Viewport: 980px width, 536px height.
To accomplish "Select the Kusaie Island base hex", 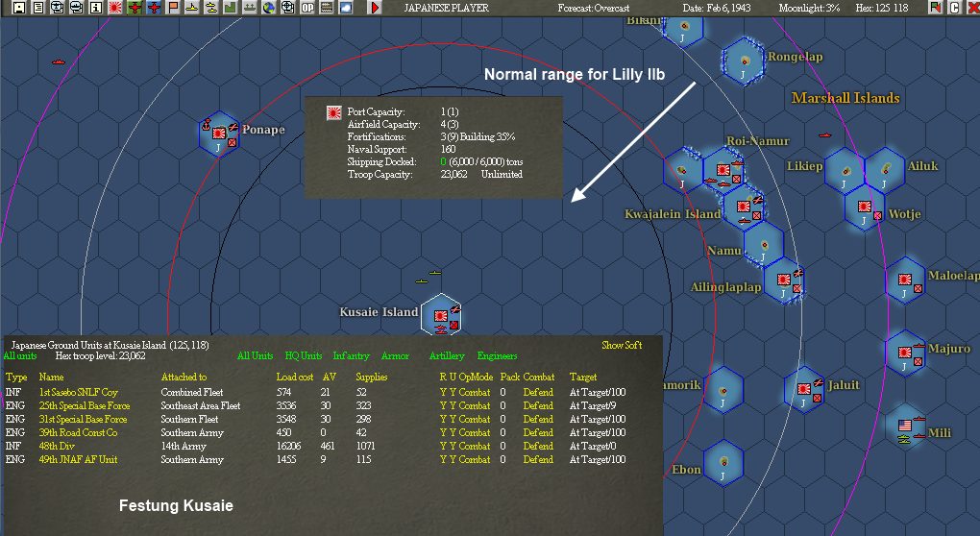I will pyautogui.click(x=441, y=316).
